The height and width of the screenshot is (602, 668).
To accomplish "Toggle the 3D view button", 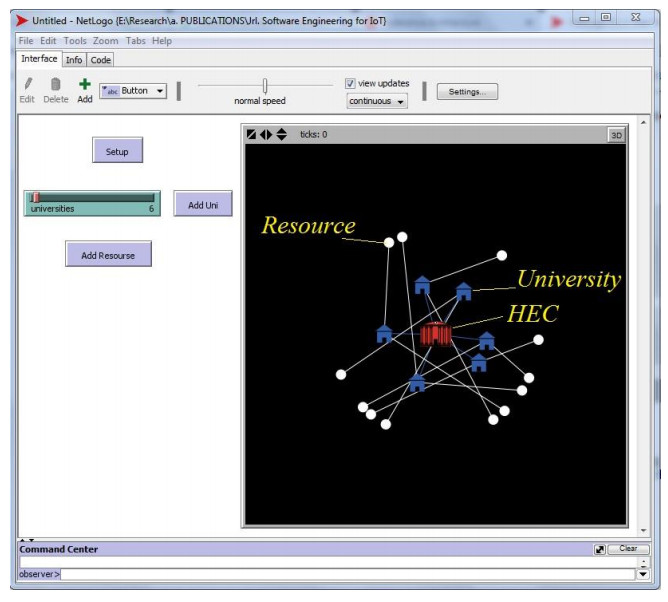I will 616,135.
